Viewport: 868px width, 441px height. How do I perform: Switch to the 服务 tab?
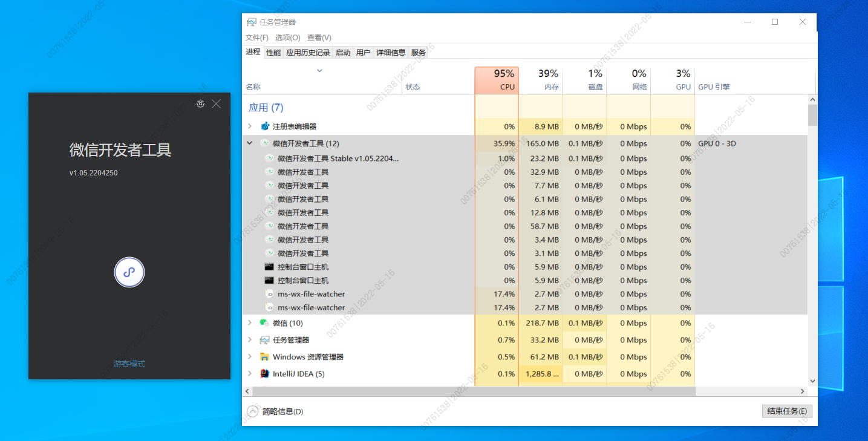click(x=419, y=53)
